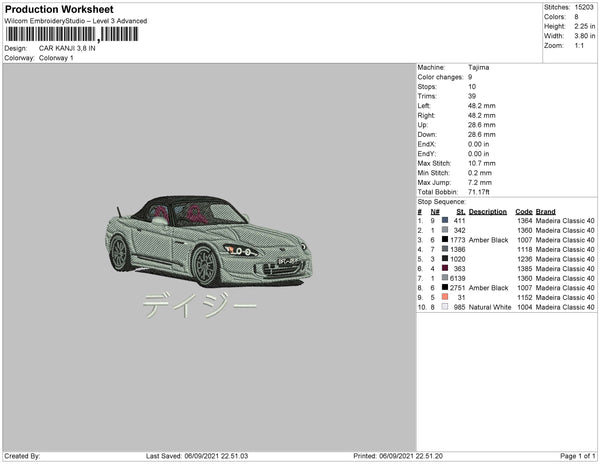Click the Description column header
Image resolution: width=600 pixels, height=464 pixels.
[488, 211]
